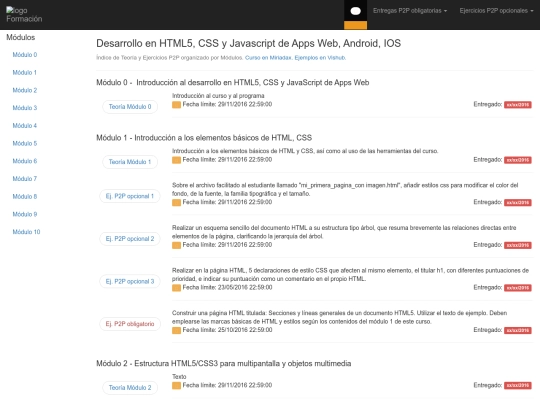540x405 pixels.
Task: Go to Módulo 5 in the sidebar
Action: point(25,143)
